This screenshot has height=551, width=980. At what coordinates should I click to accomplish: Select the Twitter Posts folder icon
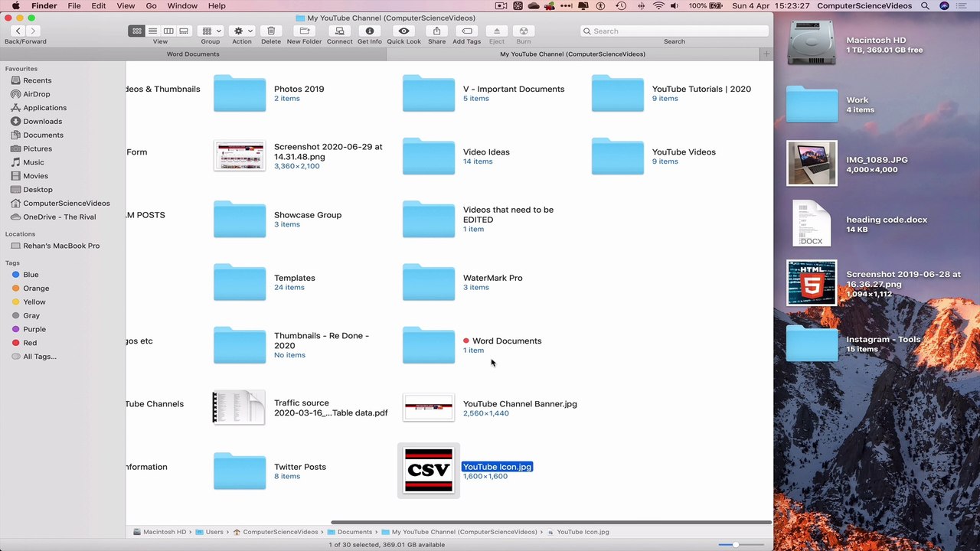click(x=240, y=471)
